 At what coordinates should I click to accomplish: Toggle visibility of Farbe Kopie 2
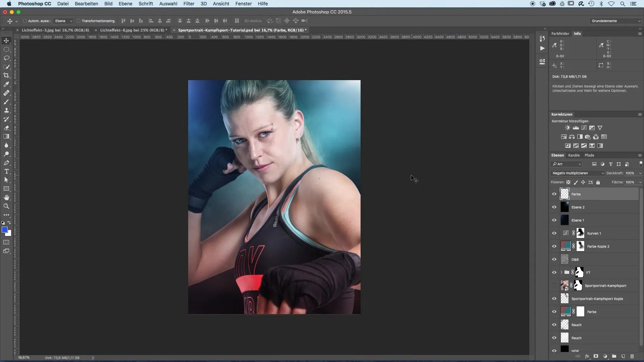pyautogui.click(x=554, y=246)
